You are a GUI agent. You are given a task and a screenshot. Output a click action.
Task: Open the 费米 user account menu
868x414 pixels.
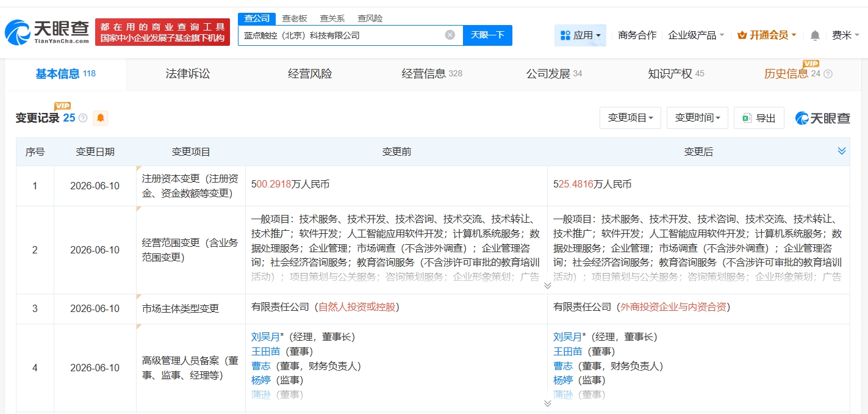[846, 35]
